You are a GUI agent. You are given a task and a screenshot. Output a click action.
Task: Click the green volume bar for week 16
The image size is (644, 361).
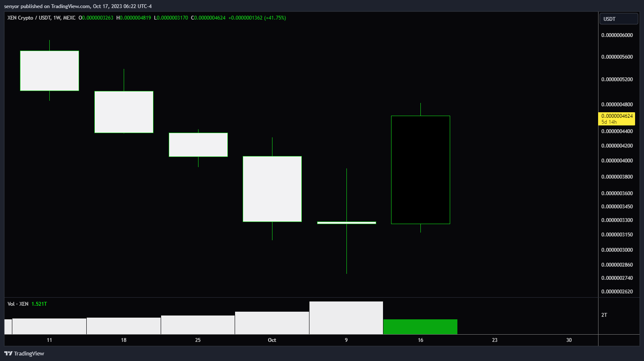[420, 327]
